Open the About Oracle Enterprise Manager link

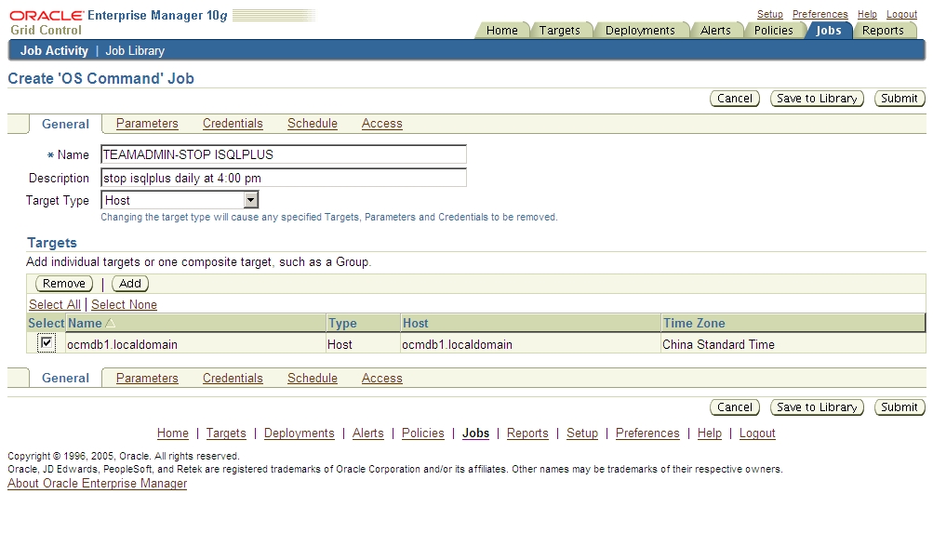[x=97, y=483]
